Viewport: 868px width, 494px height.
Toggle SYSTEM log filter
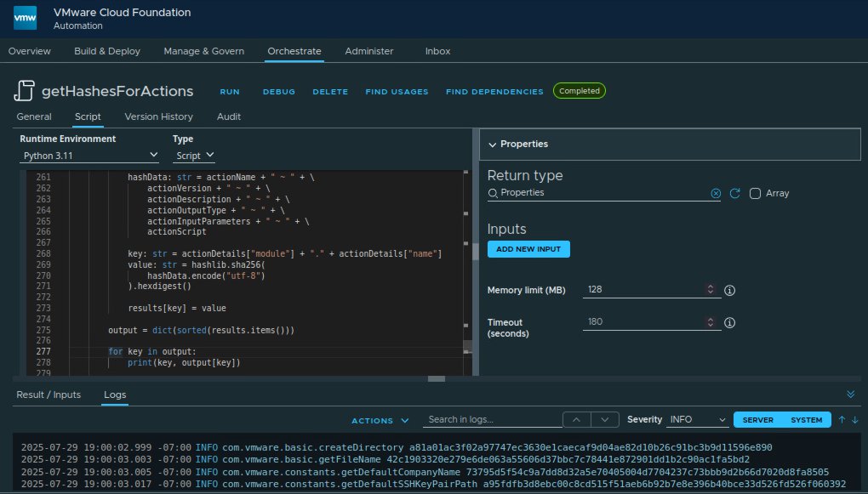point(806,420)
